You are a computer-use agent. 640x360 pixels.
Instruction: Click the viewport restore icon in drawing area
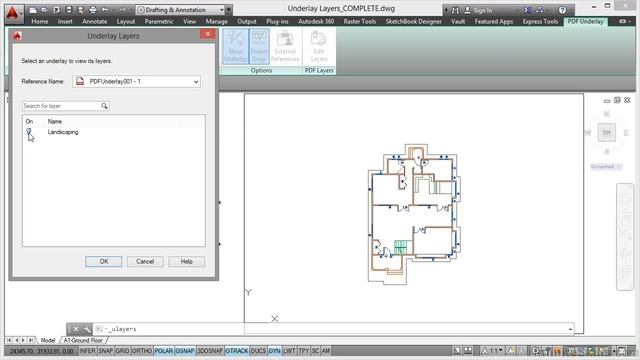tap(617, 100)
